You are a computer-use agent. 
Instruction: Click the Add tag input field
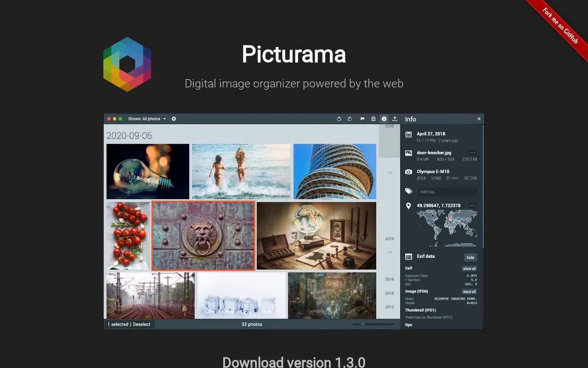447,192
